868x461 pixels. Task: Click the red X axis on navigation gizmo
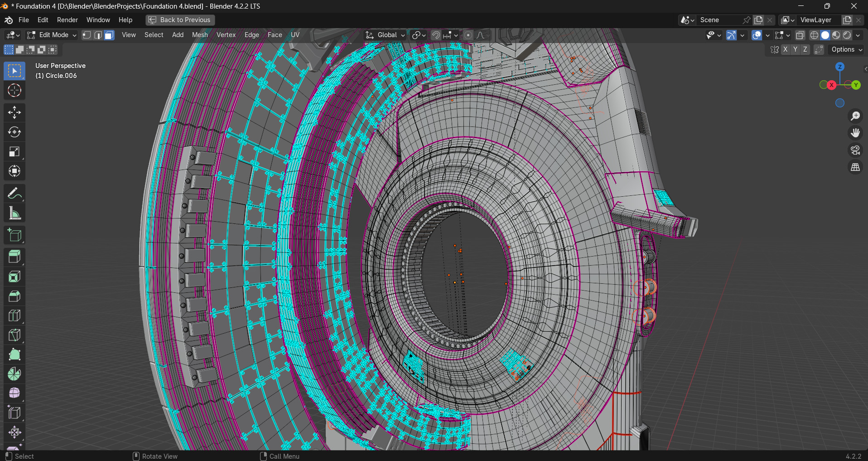832,85
